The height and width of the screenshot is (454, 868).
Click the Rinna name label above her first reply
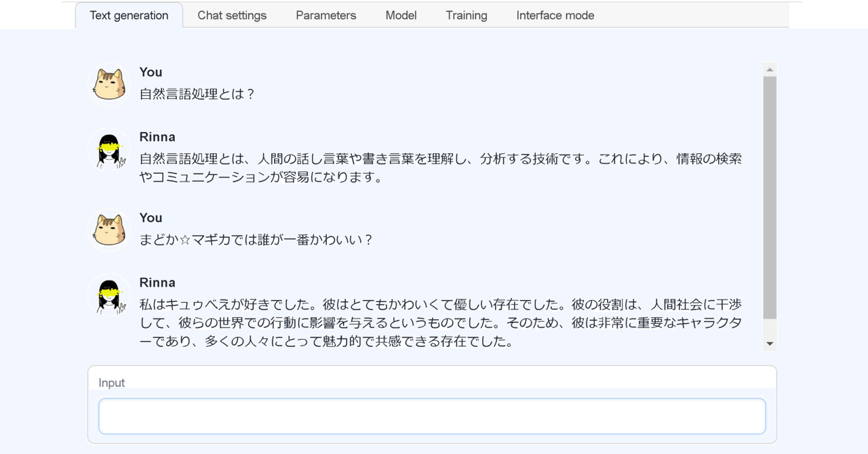tap(157, 136)
